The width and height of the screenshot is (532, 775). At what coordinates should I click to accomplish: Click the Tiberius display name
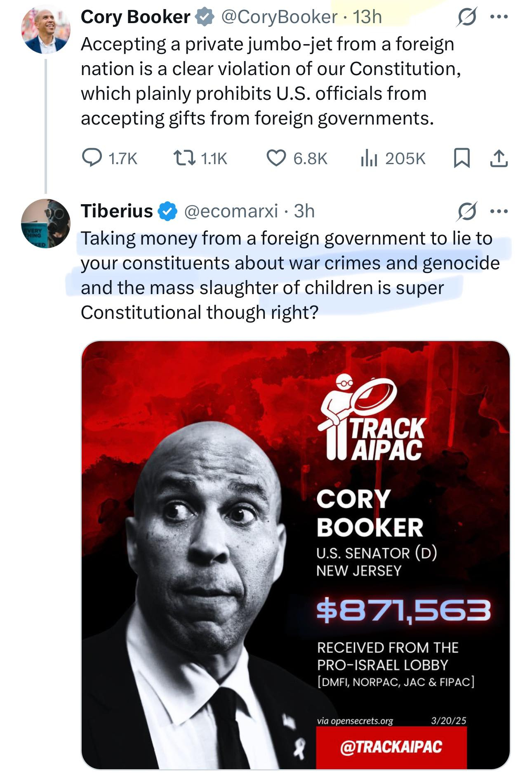pos(117,211)
